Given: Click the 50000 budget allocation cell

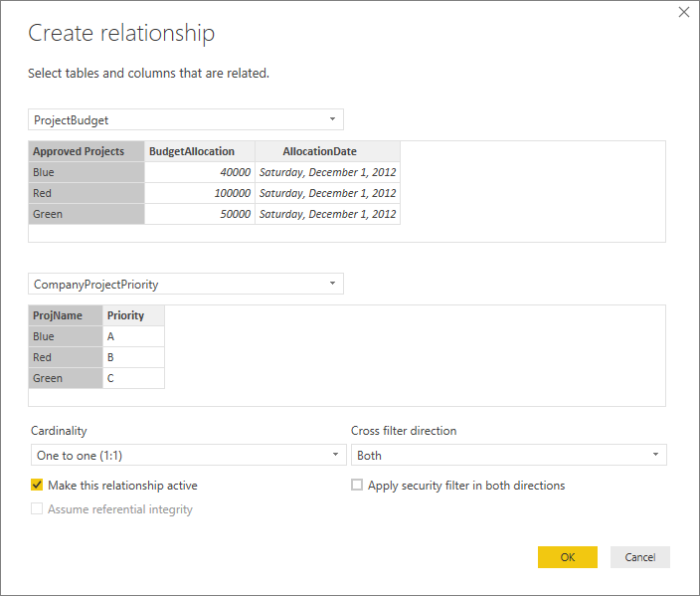Looking at the screenshot, I should tap(199, 214).
